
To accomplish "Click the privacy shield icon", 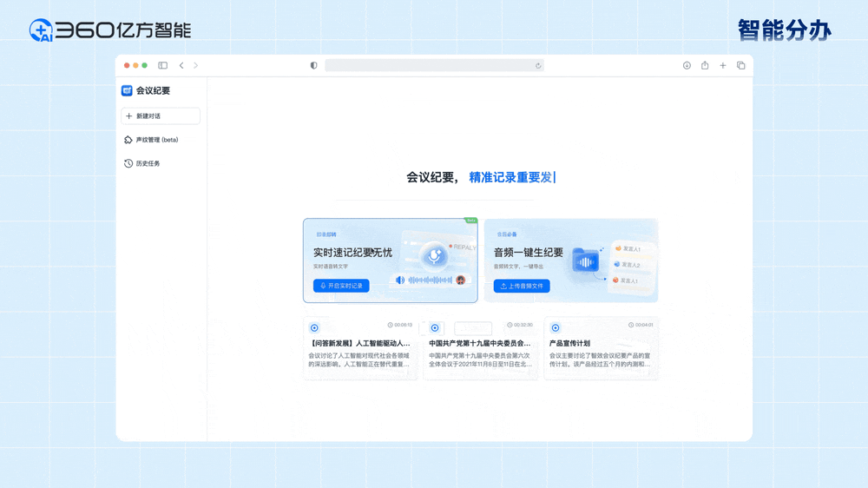I will [313, 66].
